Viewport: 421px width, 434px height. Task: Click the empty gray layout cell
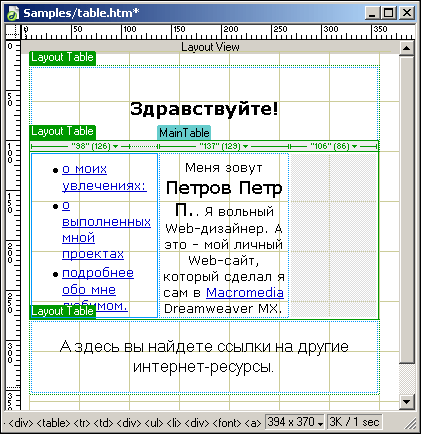(333, 235)
